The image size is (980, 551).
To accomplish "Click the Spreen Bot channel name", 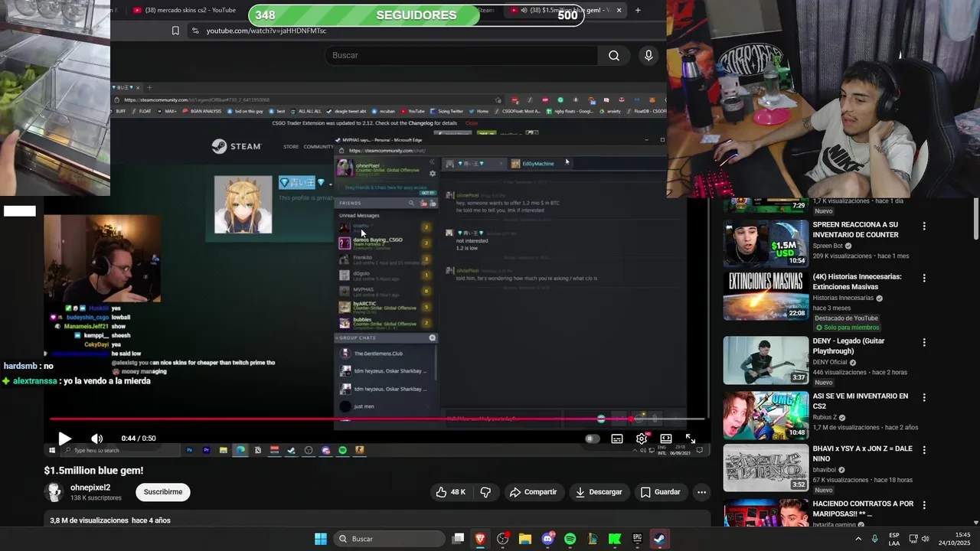I will 828,246.
